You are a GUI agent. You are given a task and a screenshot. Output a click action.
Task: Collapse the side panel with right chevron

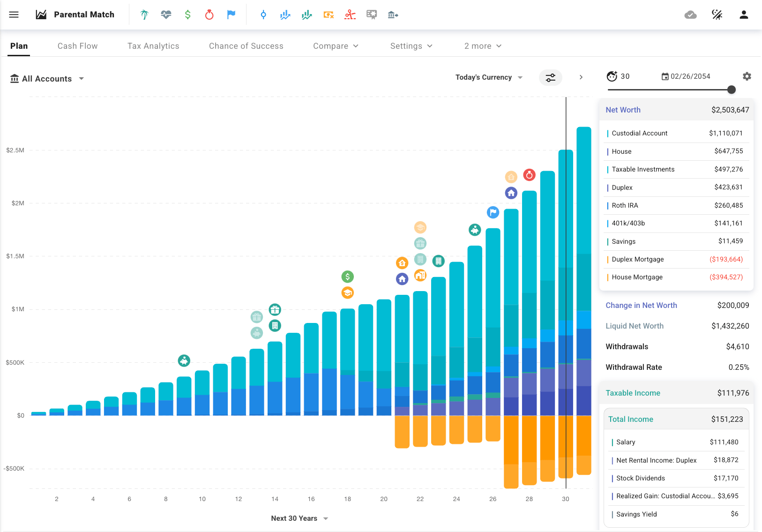[581, 77]
